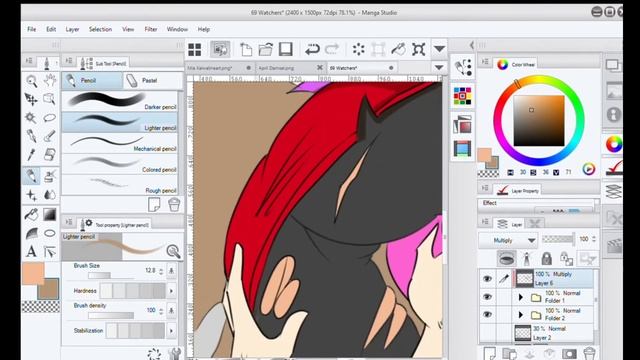The image size is (640, 360).
Task: Delete layer with trash icon in Layer panel
Action: pos(589,353)
